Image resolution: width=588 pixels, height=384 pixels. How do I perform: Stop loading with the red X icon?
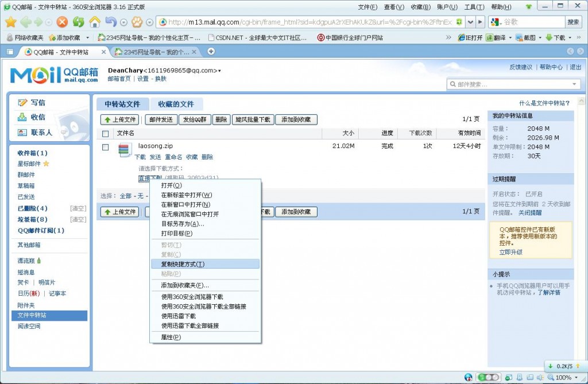pos(62,22)
